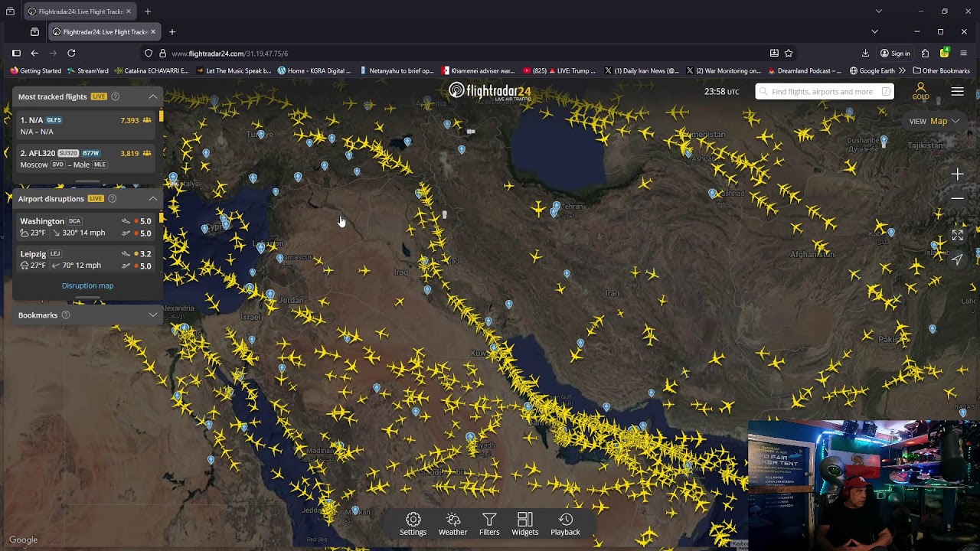This screenshot has width=980, height=551.
Task: Open the outer window tab list dropdown
Action: pyautogui.click(x=878, y=11)
